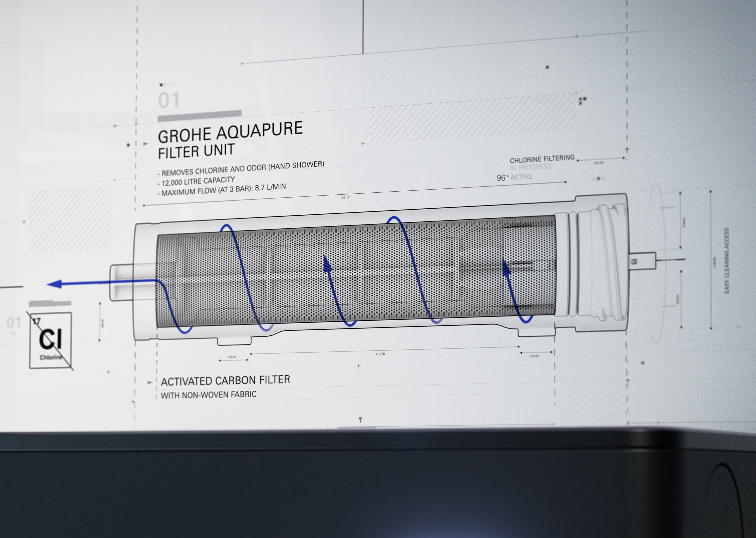Click the 96% ACTIVE indicator

[x=514, y=177]
